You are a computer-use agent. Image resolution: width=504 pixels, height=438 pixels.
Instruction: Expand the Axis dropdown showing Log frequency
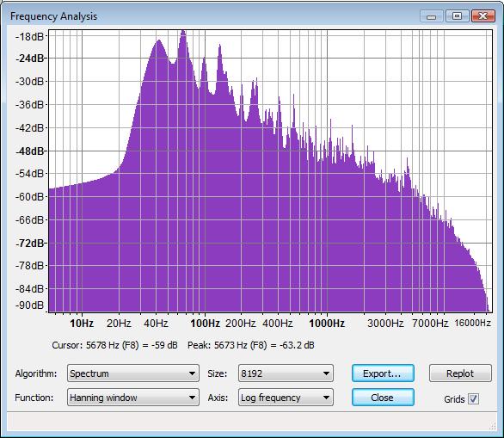(286, 398)
